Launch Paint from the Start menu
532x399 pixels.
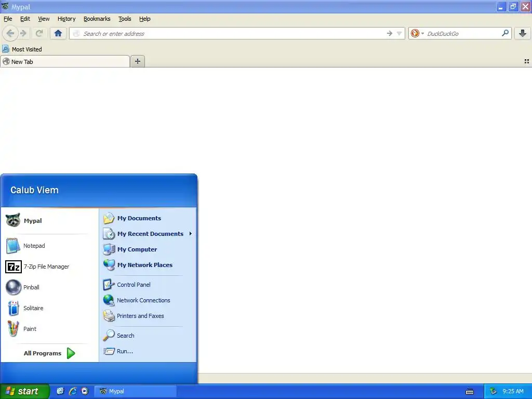[x=49, y=329]
